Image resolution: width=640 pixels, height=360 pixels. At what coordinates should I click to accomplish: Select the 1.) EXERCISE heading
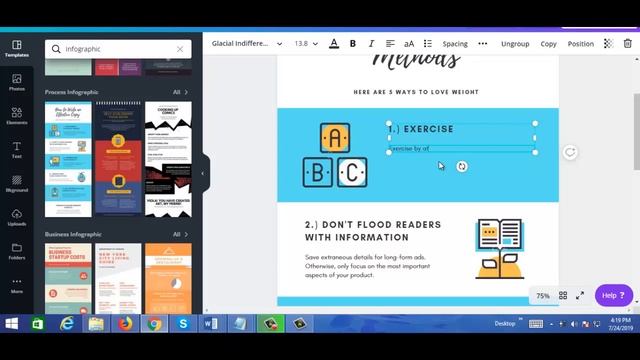point(420,129)
